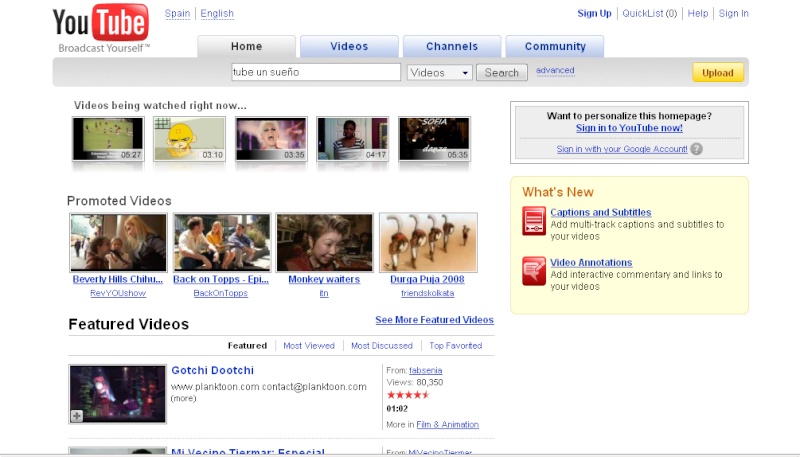
Task: Open Back on Topps - Epi... title link
Action: tap(221, 280)
